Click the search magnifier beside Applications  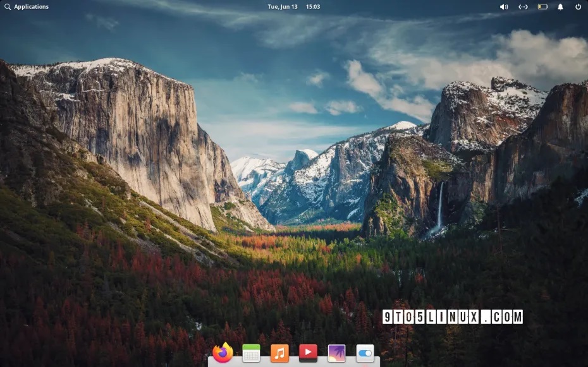click(8, 7)
